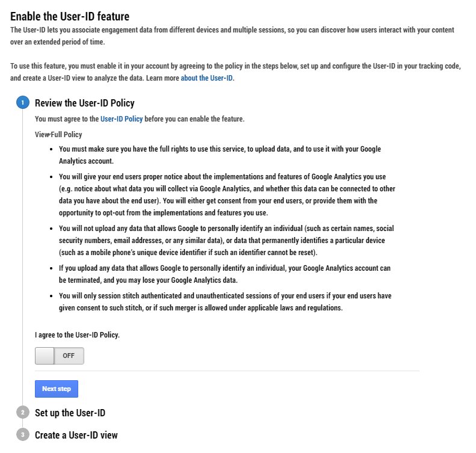Open the User-ID Policy link
The image size is (476, 453).
coord(122,119)
